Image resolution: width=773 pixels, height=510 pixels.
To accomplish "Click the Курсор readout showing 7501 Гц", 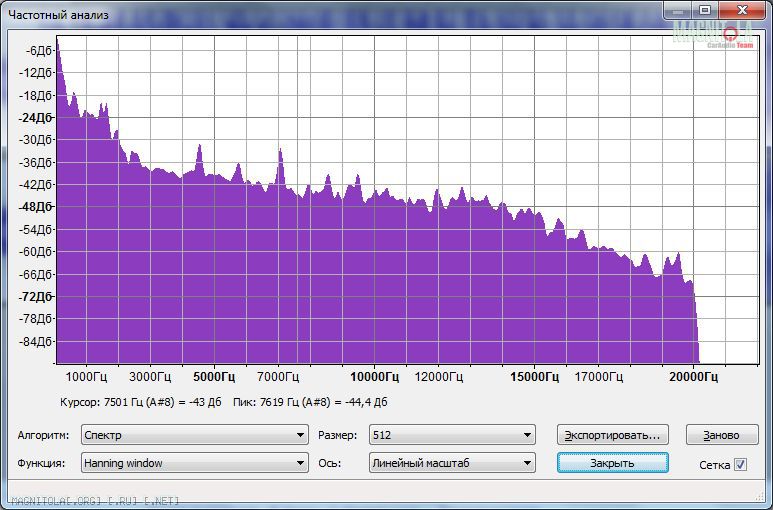I will tap(141, 402).
